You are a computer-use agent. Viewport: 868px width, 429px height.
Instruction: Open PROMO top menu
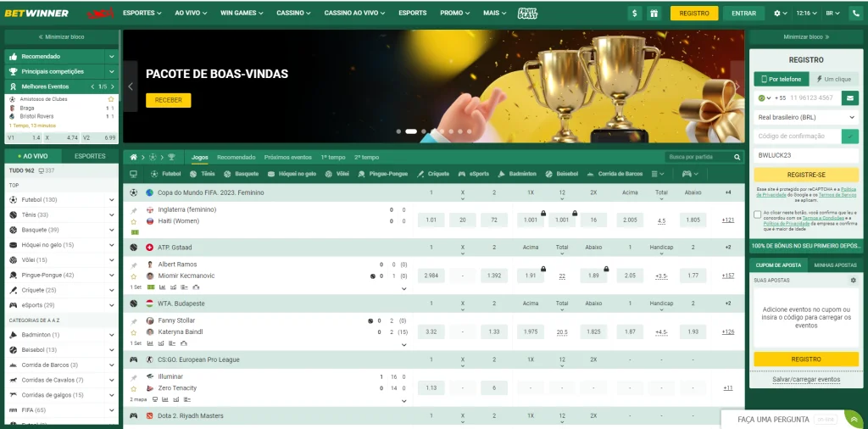pos(455,14)
